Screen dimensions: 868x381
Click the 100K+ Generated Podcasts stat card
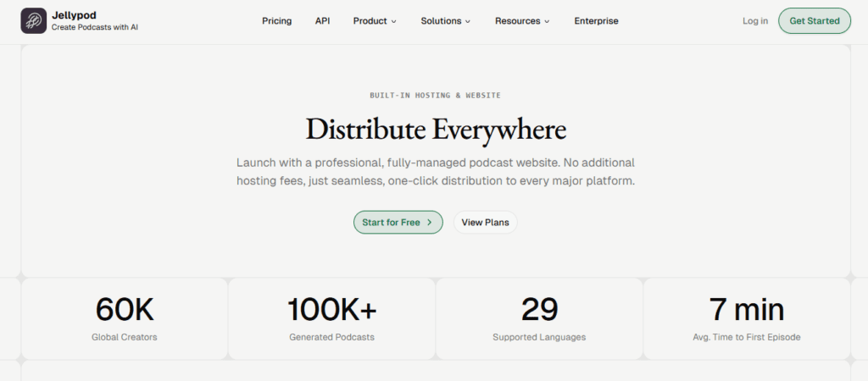331,318
